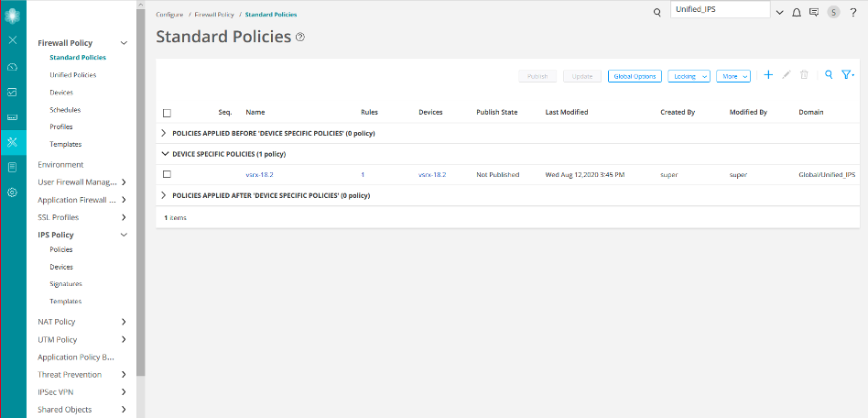This screenshot has height=418, width=868.
Task: Expand the NAT Policy menu section
Action: tap(124, 322)
